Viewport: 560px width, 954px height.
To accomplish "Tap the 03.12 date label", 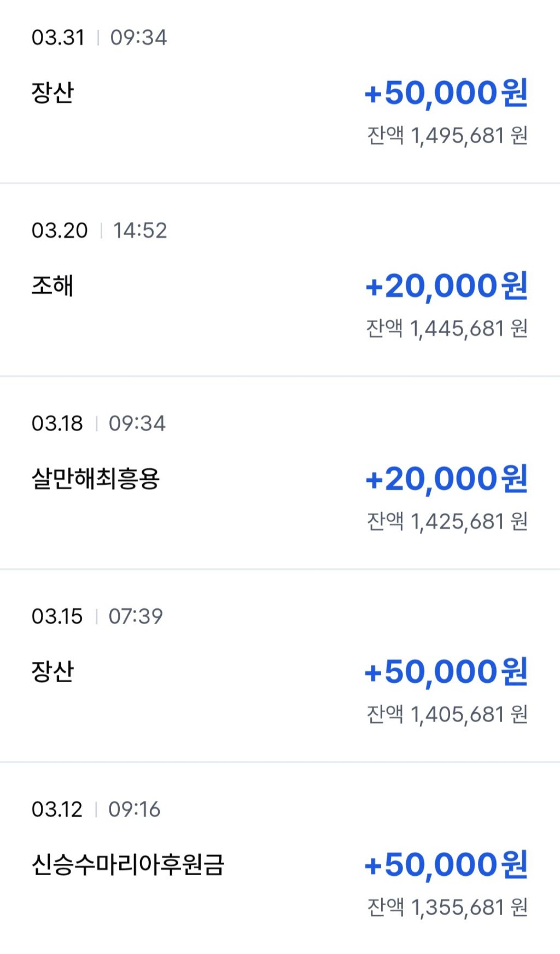I will (x=57, y=810).
